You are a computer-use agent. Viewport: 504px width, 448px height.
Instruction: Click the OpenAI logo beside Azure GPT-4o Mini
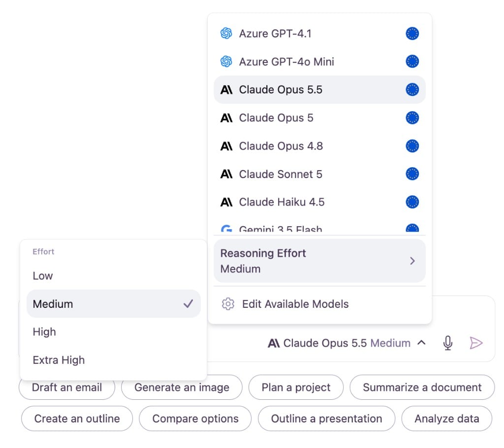coord(226,61)
